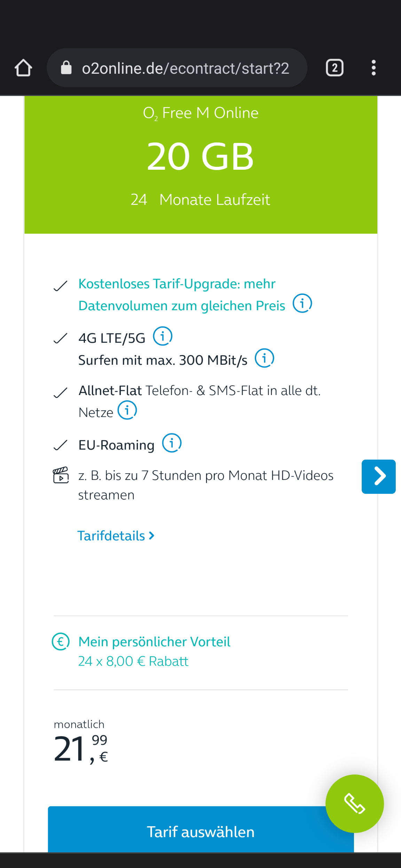This screenshot has width=401, height=868.
Task: Tap the green phone call button
Action: click(355, 804)
